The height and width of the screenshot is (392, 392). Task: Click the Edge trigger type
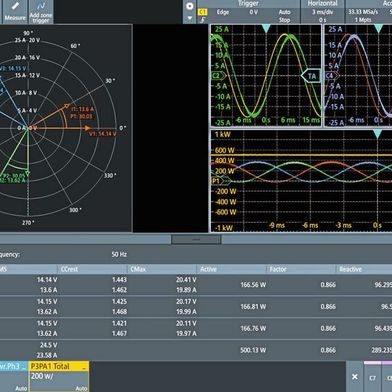(223, 12)
